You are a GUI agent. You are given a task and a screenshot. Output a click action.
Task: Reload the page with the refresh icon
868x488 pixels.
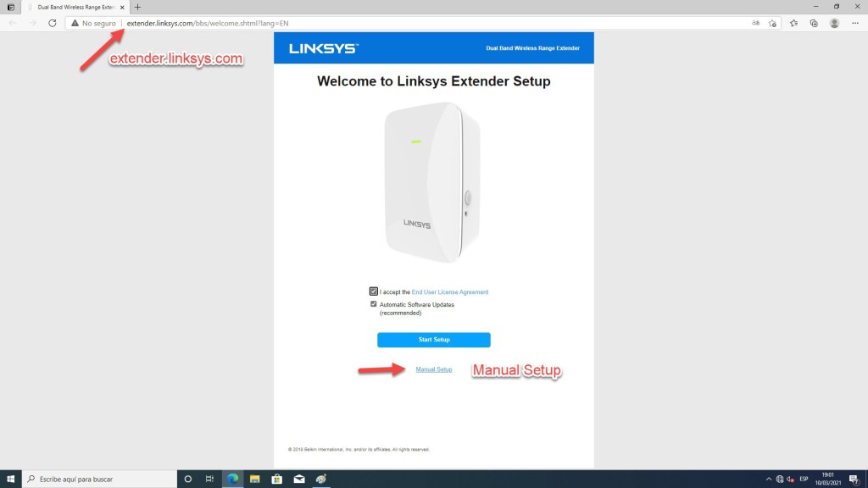pos(52,23)
